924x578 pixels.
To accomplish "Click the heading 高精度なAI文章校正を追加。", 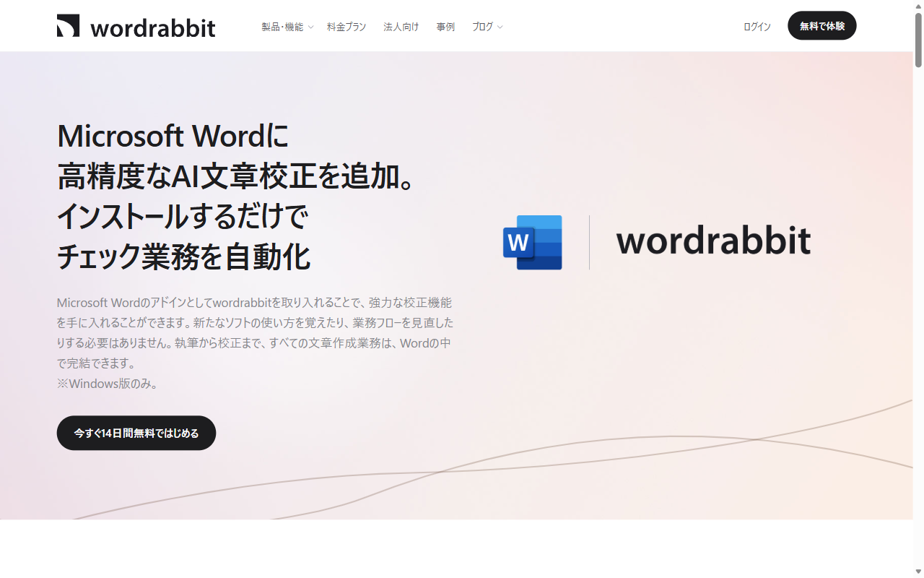I will (x=237, y=176).
